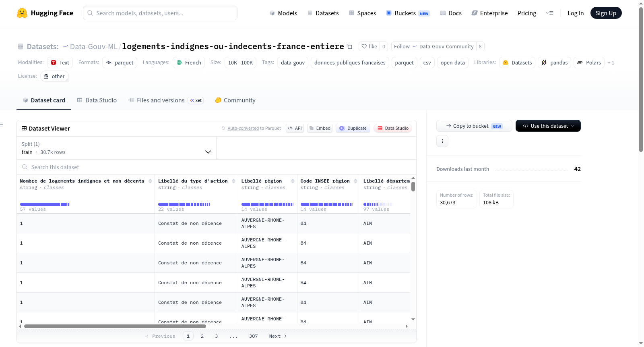The height and width of the screenshot is (347, 644).
Task: Open the three-dot options button
Action: click(x=442, y=141)
